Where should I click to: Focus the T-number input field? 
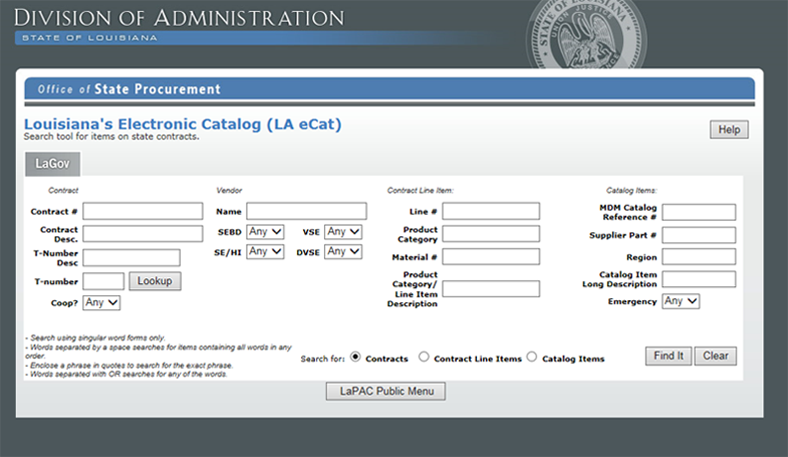[104, 281]
